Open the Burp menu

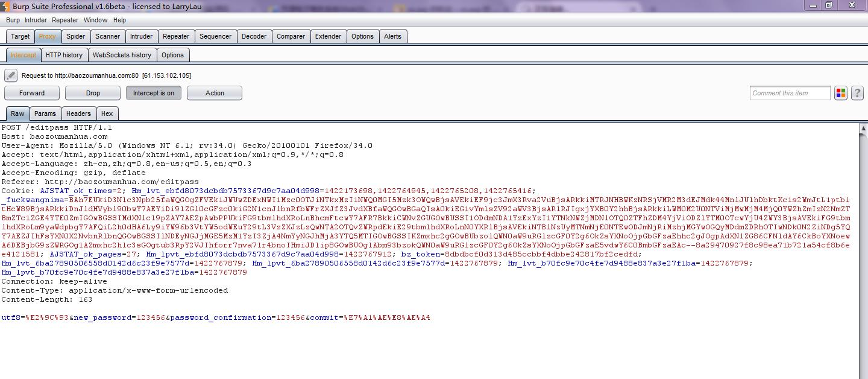point(13,20)
